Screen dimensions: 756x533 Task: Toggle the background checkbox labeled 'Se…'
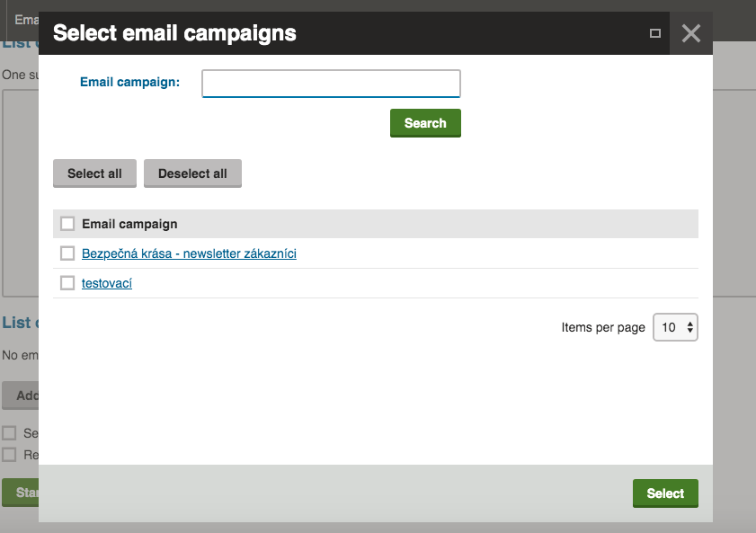[x=10, y=433]
